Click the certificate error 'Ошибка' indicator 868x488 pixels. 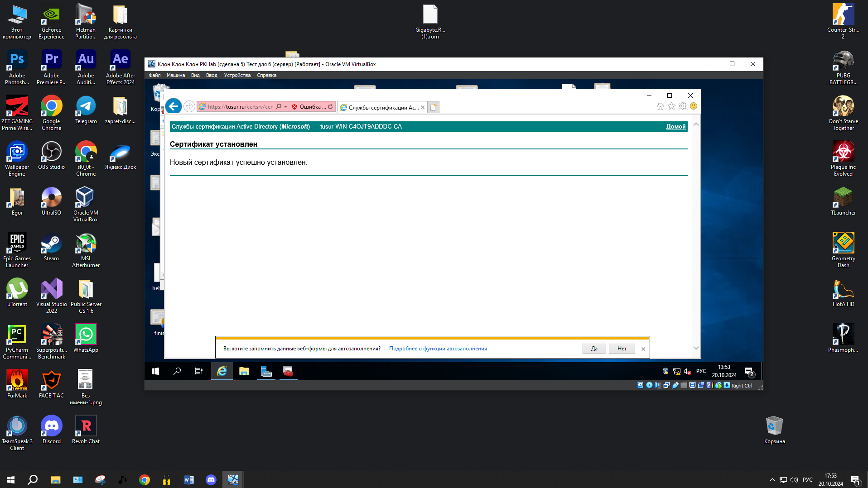coord(309,107)
